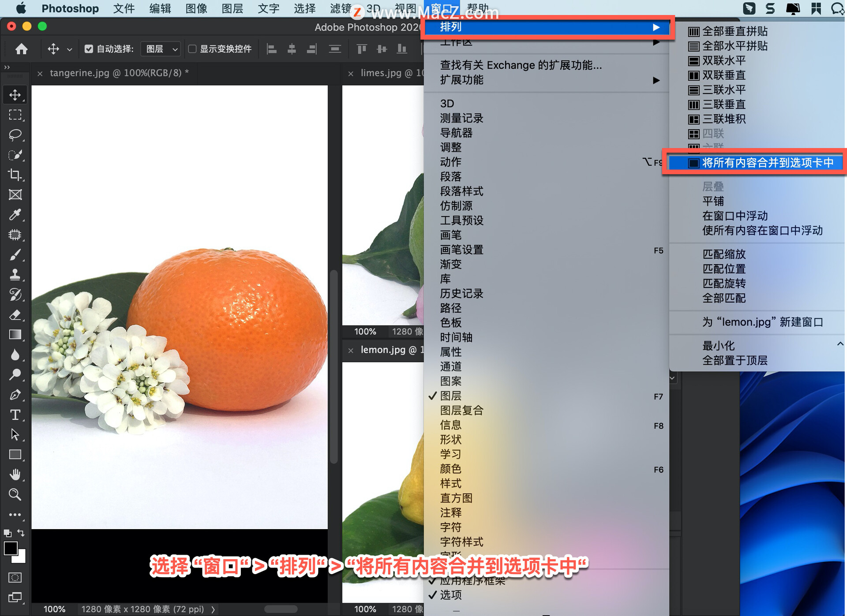
Task: Open the 图层 auto-select dropdown
Action: click(x=160, y=49)
